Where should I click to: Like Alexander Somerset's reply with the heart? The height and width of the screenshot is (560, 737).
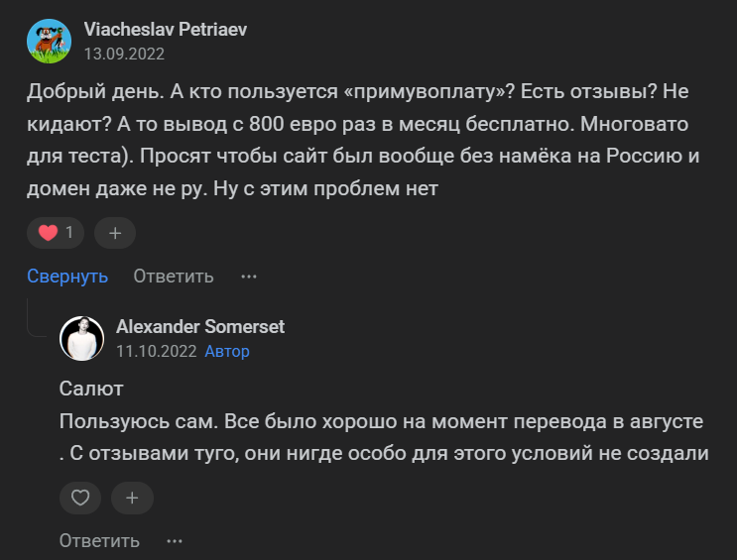point(81,498)
